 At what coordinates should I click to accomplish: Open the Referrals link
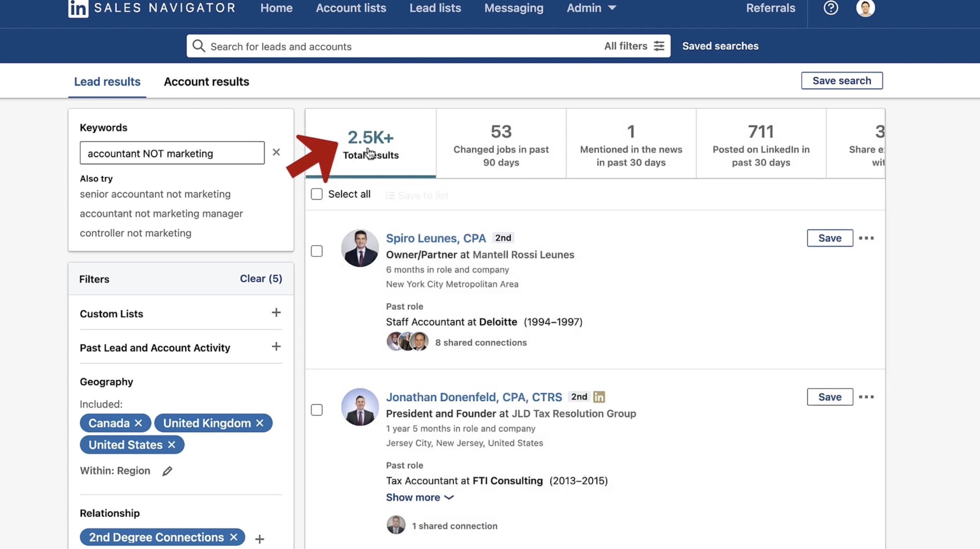(771, 8)
